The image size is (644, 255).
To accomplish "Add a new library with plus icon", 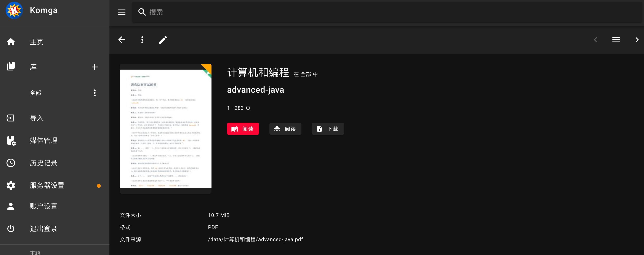I will pyautogui.click(x=95, y=67).
